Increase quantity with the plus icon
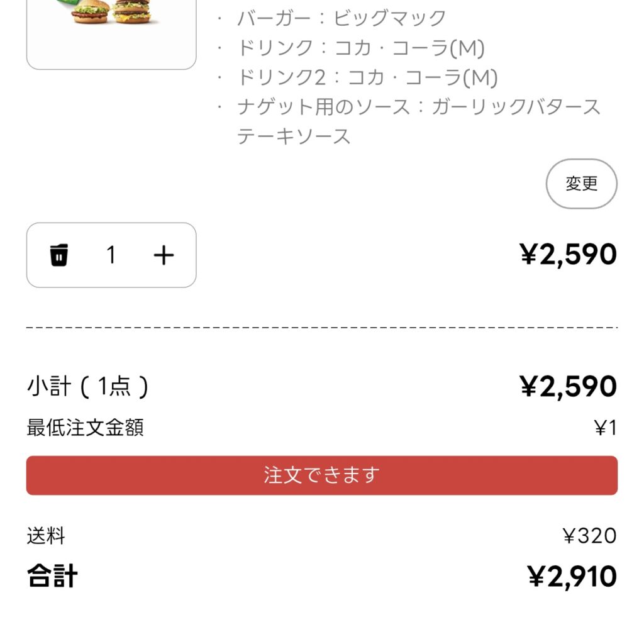The width and height of the screenshot is (644, 644). (164, 255)
